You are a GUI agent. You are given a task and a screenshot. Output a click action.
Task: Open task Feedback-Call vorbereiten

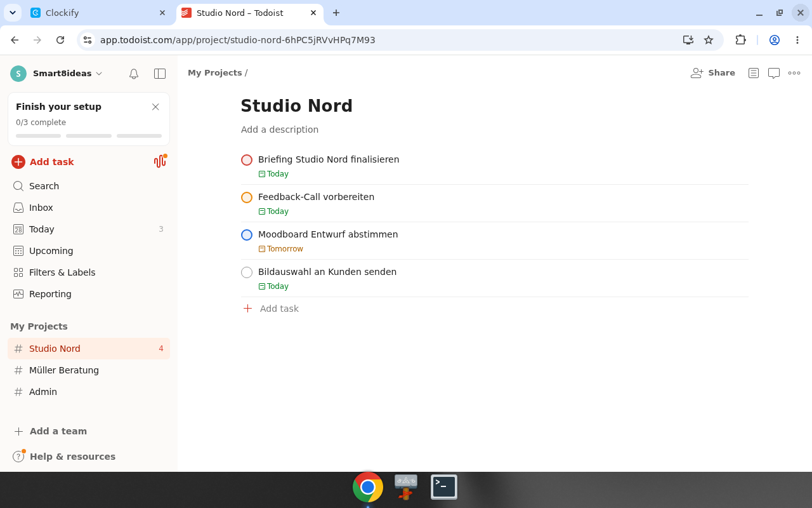pos(316,197)
